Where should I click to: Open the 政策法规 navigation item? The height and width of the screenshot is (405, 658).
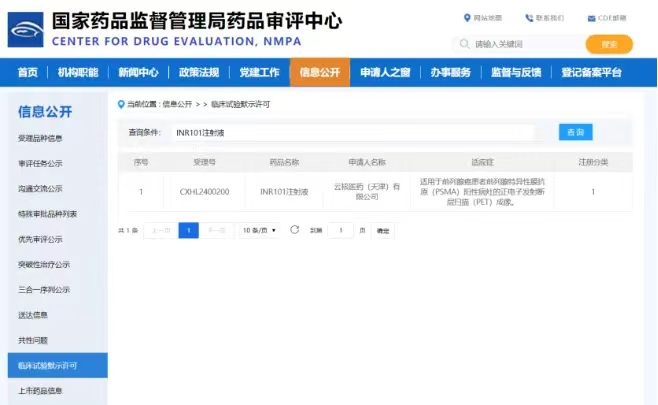point(199,72)
